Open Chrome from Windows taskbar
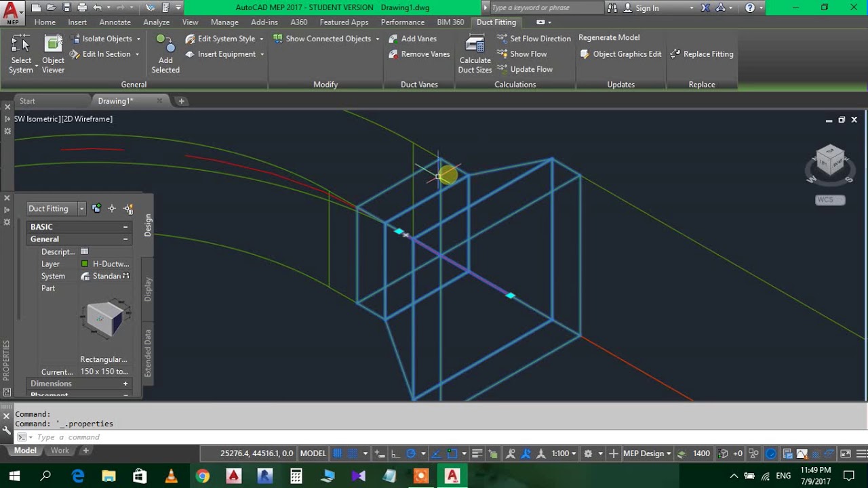 click(202, 476)
